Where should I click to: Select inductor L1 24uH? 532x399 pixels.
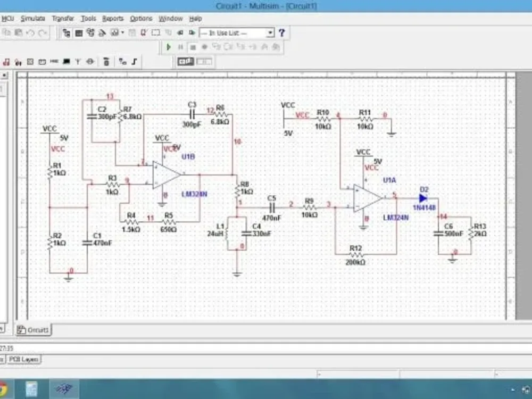coord(227,234)
